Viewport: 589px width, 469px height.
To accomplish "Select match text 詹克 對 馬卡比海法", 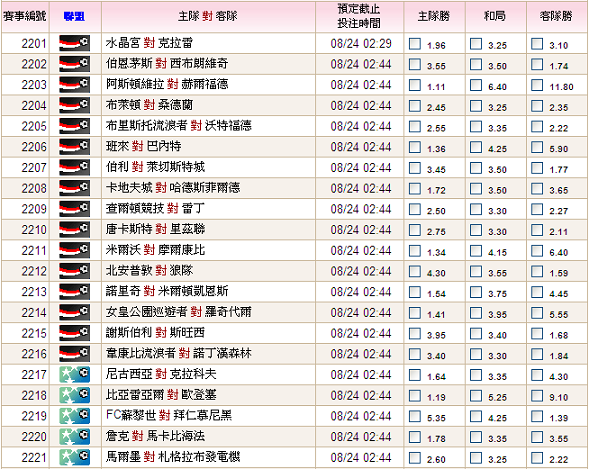I will pyautogui.click(x=155, y=437).
